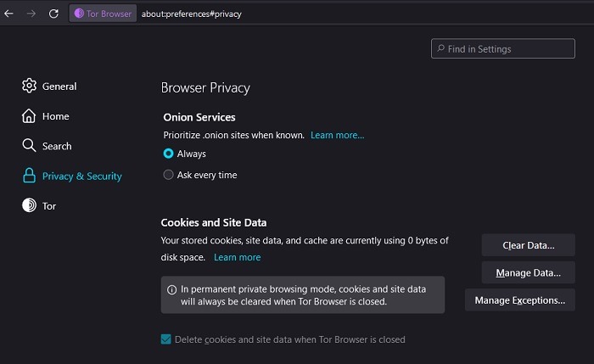
Task: Click the text 'Prioritize .onion sites when known.'
Action: coord(233,135)
